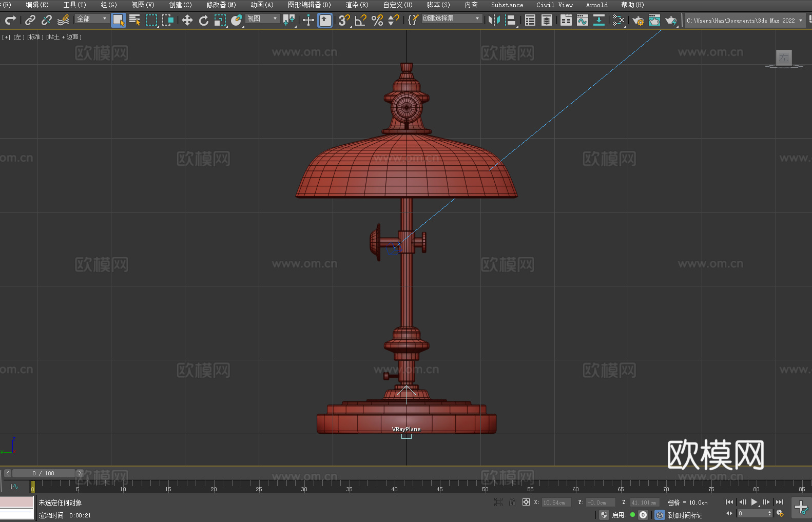The height and width of the screenshot is (522, 812).
Task: Open the 修改器(M) menu
Action: point(221,5)
